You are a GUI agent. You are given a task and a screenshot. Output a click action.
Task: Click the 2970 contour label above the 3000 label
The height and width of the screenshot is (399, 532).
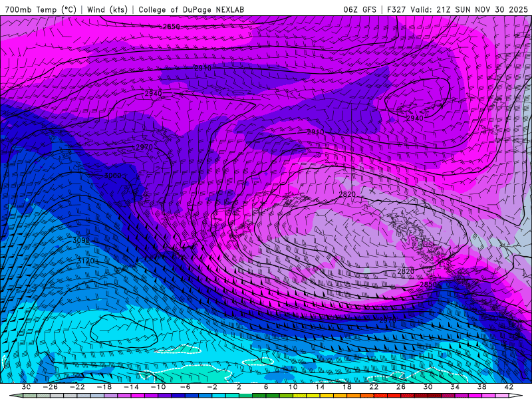tap(144, 147)
